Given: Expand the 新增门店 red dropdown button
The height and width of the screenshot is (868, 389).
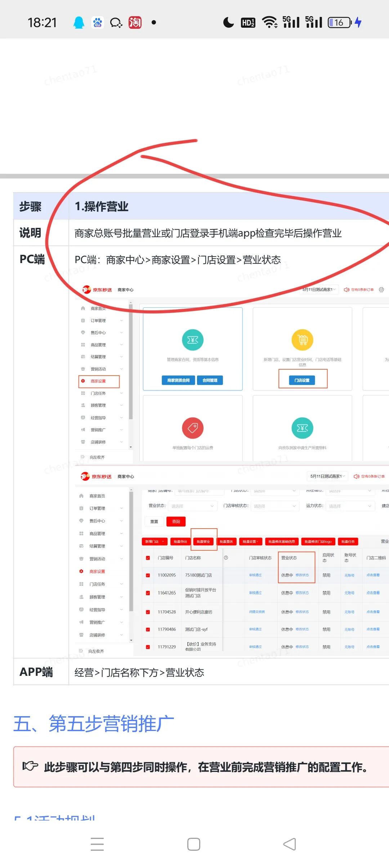Looking at the screenshot, I should (x=155, y=542).
